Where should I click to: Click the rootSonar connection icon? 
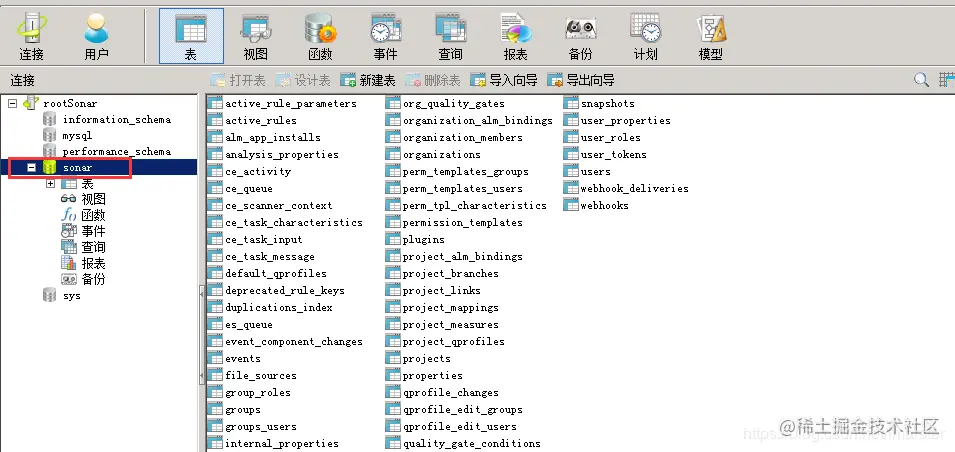(30, 103)
